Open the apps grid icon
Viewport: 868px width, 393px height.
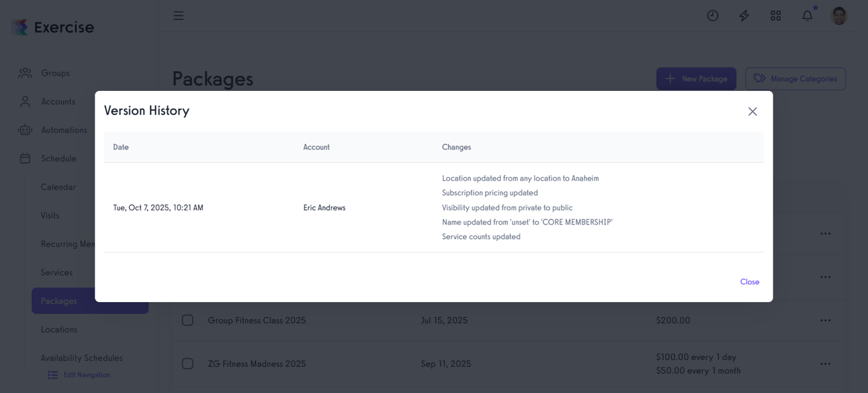click(775, 15)
